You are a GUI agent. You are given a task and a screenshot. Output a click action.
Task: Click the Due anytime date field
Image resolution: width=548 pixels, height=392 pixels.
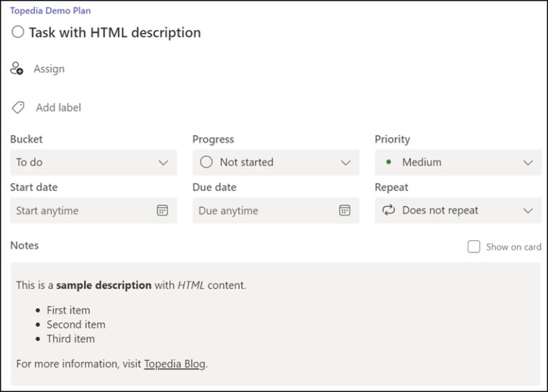pyautogui.click(x=275, y=210)
